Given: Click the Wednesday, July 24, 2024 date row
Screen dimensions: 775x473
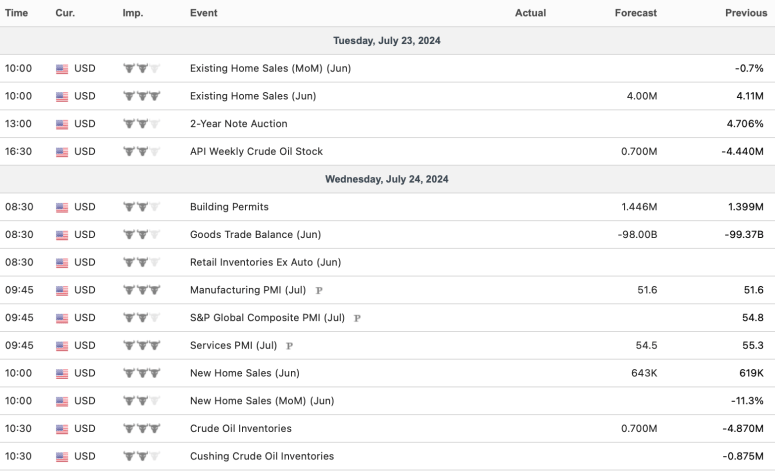Looking at the screenshot, I should pos(388,179).
